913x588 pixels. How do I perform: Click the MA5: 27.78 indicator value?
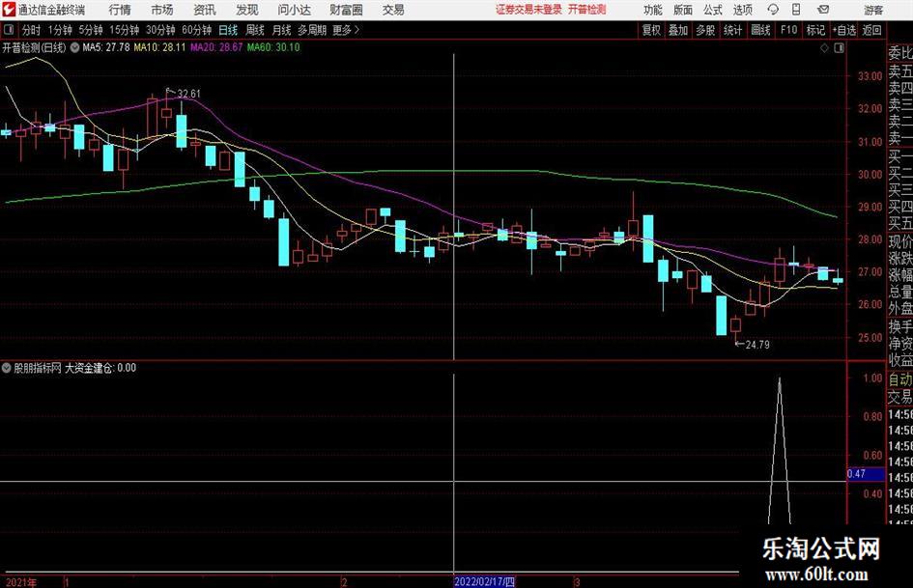(x=106, y=47)
